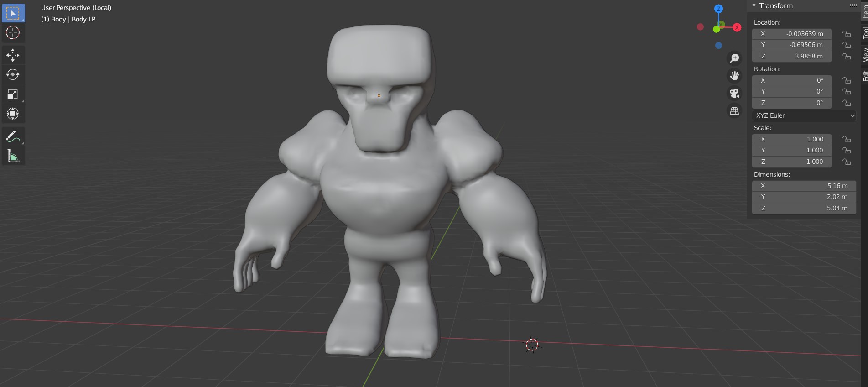The width and height of the screenshot is (868, 387).
Task: Toggle the Rotation Z lock
Action: point(847,103)
